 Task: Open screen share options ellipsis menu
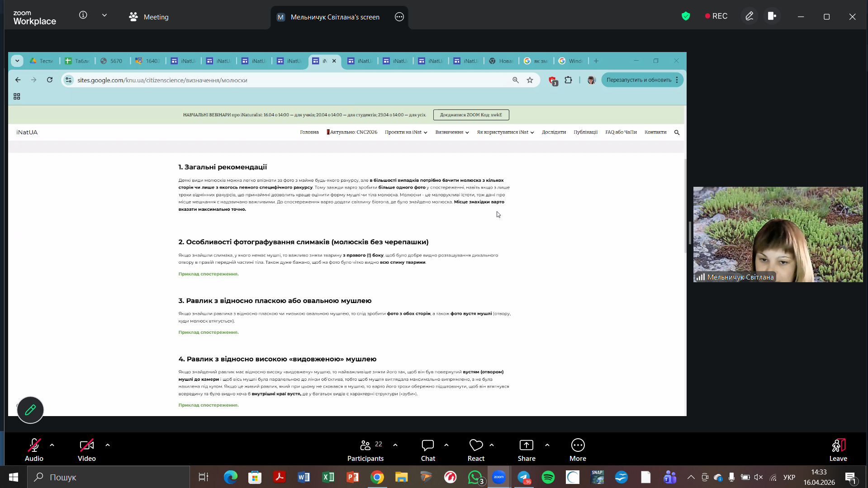(x=399, y=17)
